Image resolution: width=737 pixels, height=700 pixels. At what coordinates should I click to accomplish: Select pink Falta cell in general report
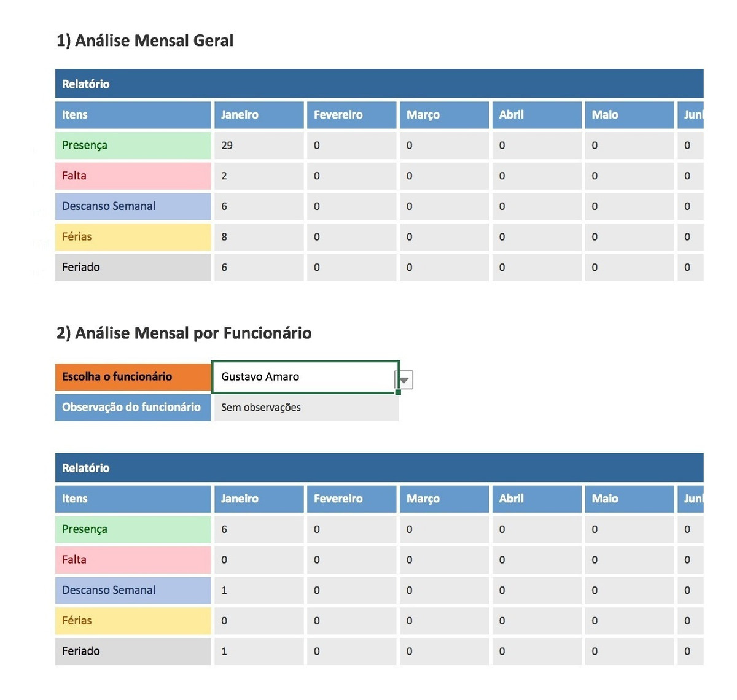(x=133, y=176)
